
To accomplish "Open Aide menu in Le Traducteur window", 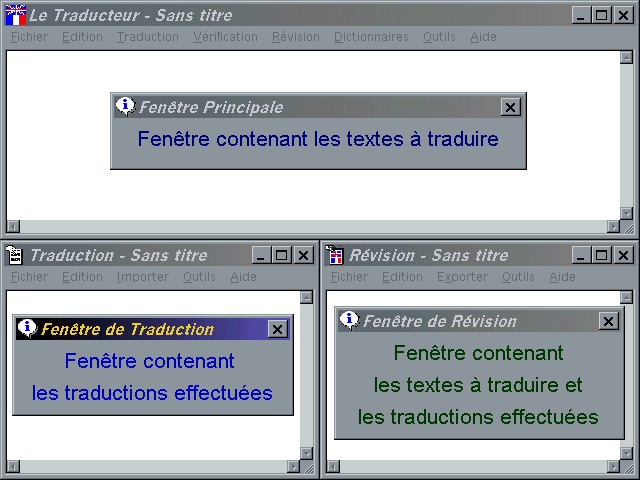I will (483, 37).
